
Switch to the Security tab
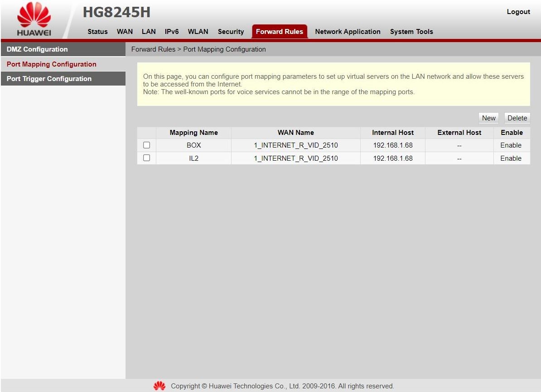pos(231,32)
